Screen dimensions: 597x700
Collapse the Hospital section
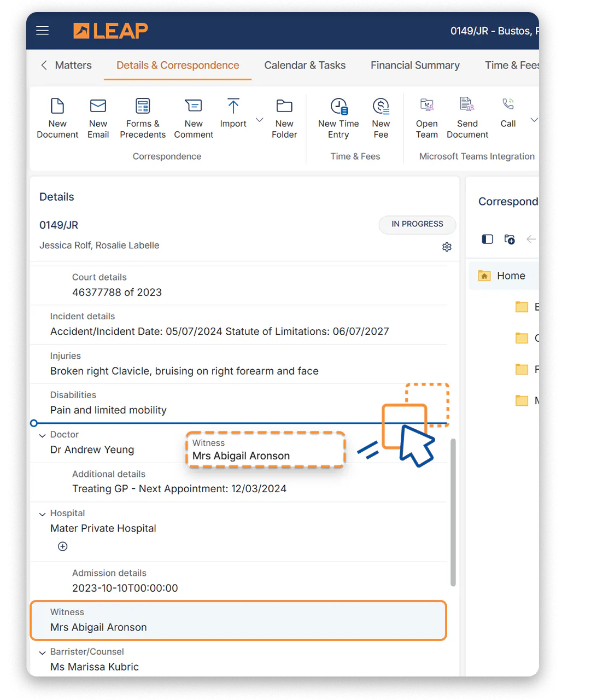tap(43, 515)
